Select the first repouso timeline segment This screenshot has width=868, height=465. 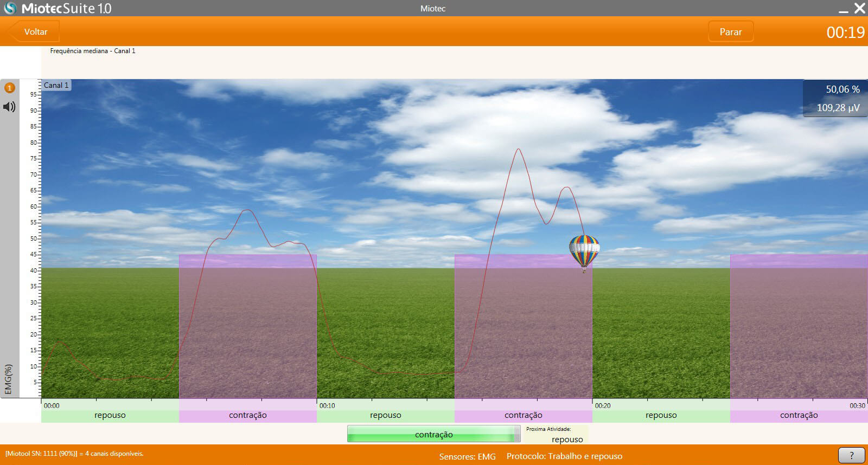(x=110, y=415)
